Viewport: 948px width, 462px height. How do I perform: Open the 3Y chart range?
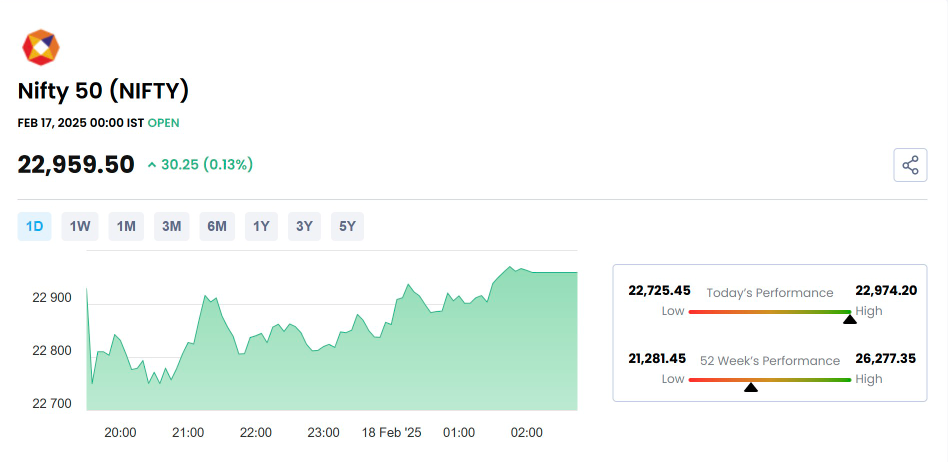click(304, 227)
